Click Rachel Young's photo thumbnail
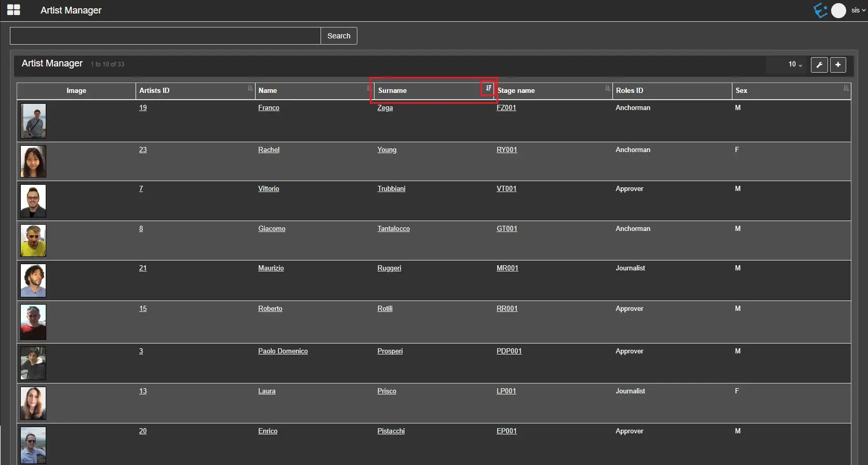Viewport: 868px width, 465px height. coord(33,161)
